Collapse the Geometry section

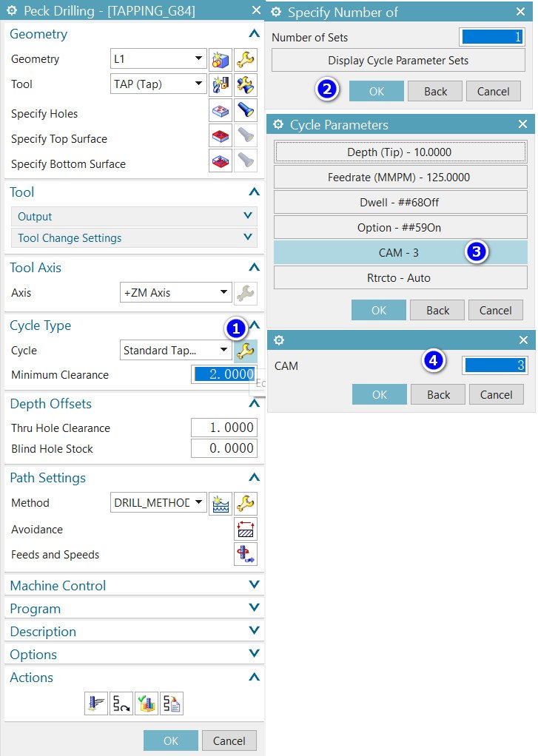tap(254, 34)
